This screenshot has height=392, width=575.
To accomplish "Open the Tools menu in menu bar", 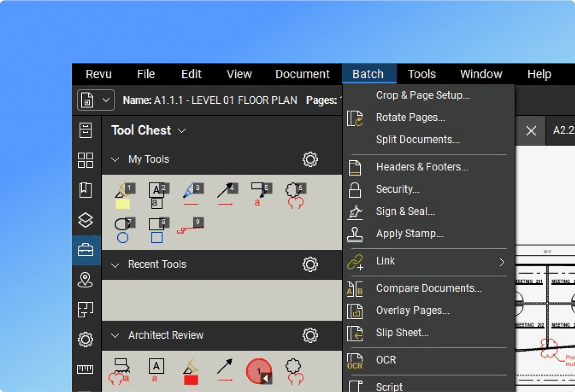I will [x=422, y=74].
